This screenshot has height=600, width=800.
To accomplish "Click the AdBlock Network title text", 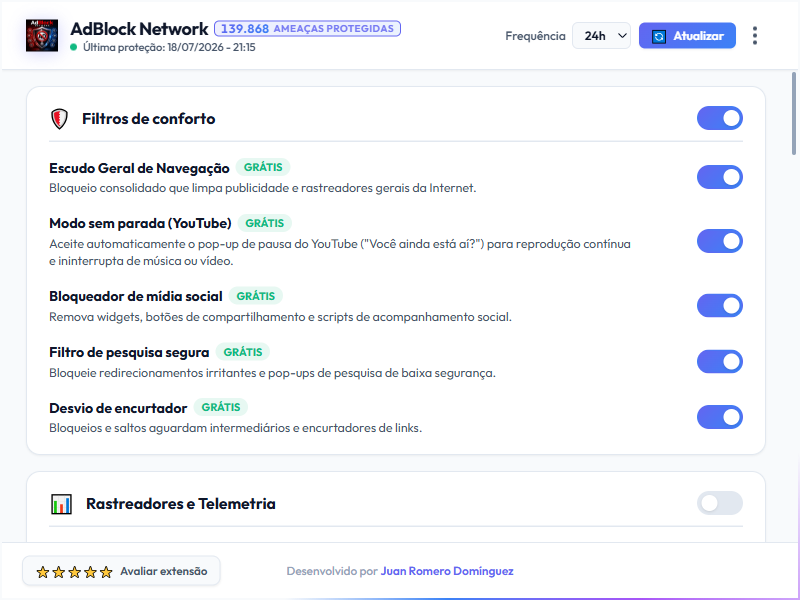I will click(x=139, y=29).
